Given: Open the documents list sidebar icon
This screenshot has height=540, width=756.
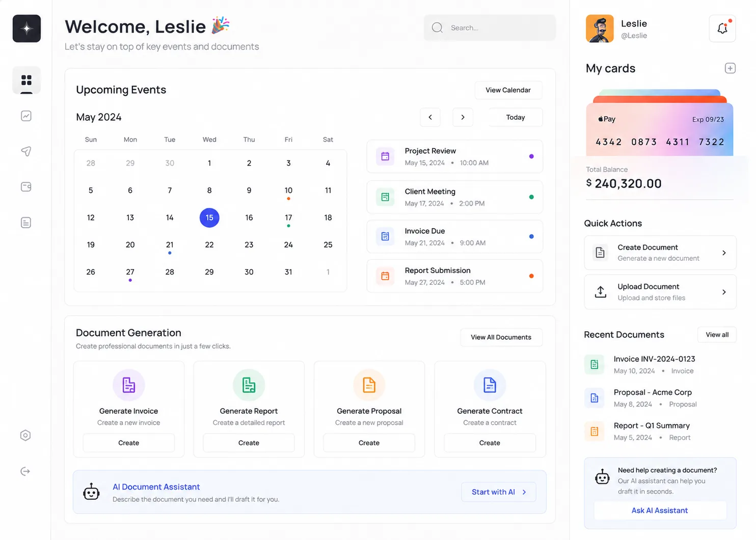Looking at the screenshot, I should click(x=26, y=223).
